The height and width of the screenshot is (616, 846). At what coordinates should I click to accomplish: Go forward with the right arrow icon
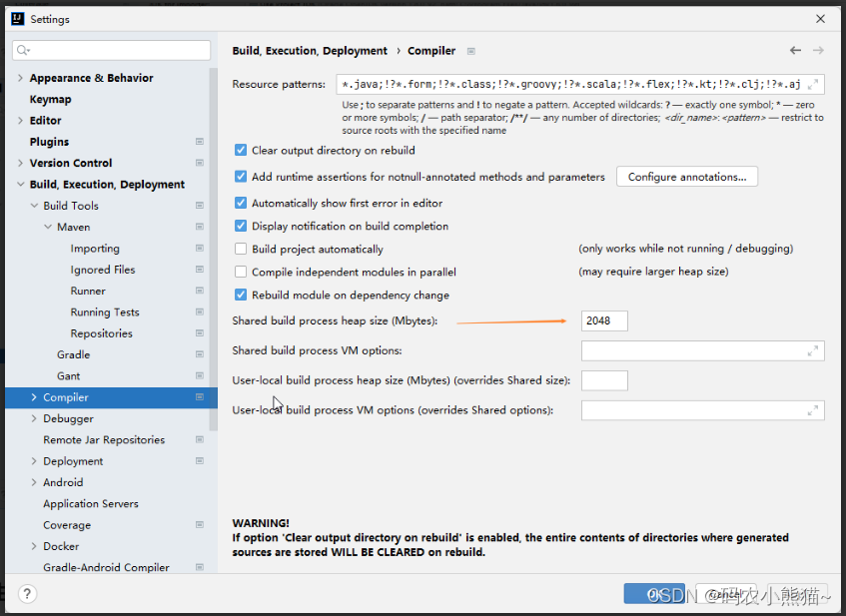(x=818, y=50)
